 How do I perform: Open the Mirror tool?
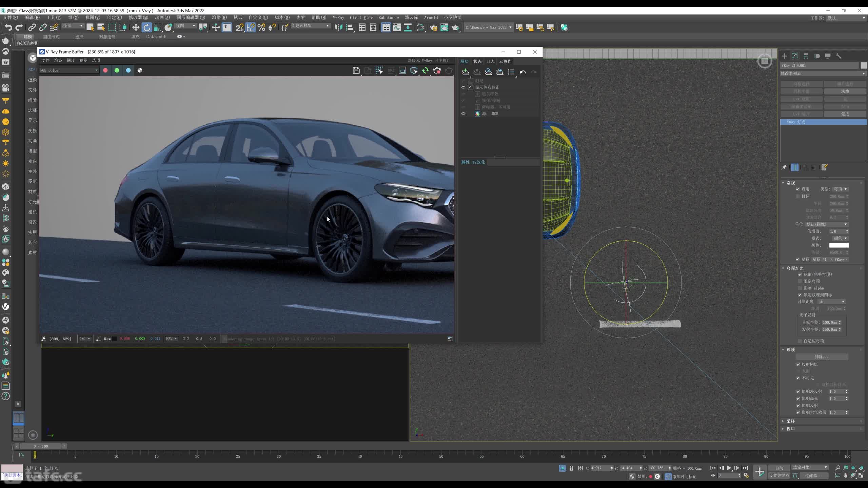[338, 27]
